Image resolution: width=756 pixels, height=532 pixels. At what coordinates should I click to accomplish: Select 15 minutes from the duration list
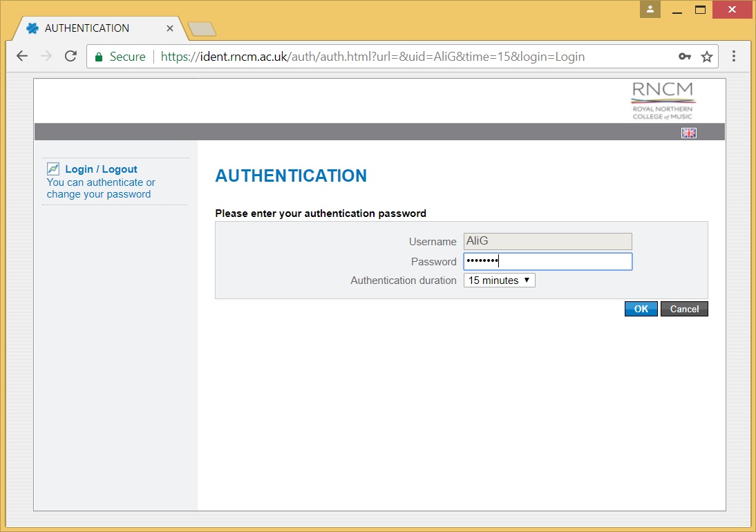point(492,280)
